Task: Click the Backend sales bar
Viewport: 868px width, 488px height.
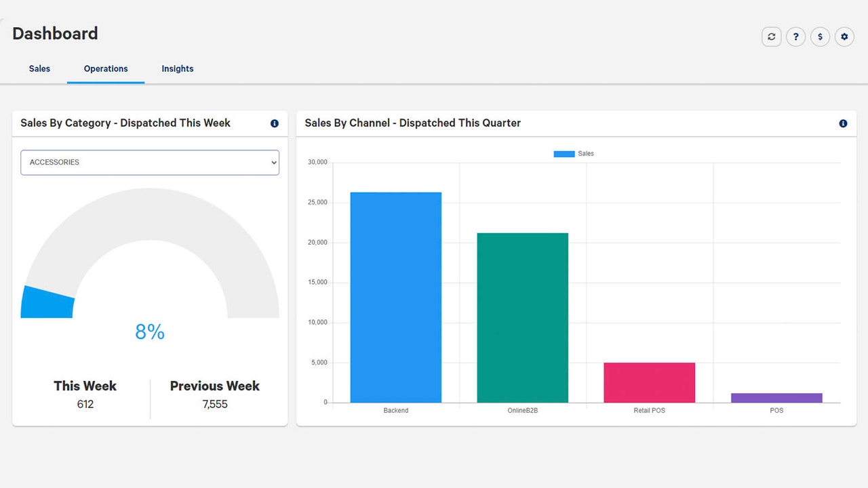Action: 395,297
